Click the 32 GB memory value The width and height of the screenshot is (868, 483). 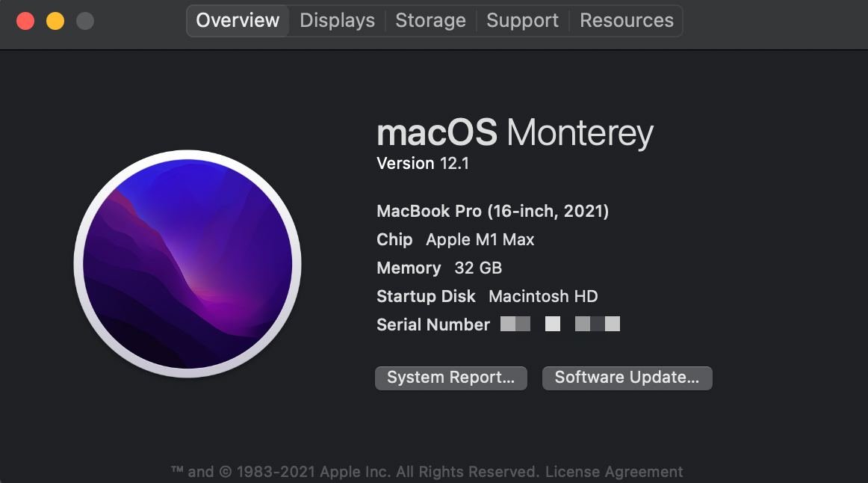478,268
